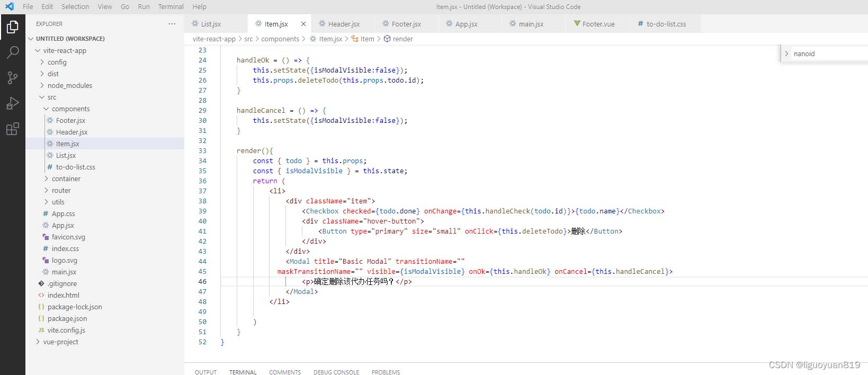The height and width of the screenshot is (375, 868).
Task: Collapse the components folder
Action: pyautogui.click(x=70, y=109)
